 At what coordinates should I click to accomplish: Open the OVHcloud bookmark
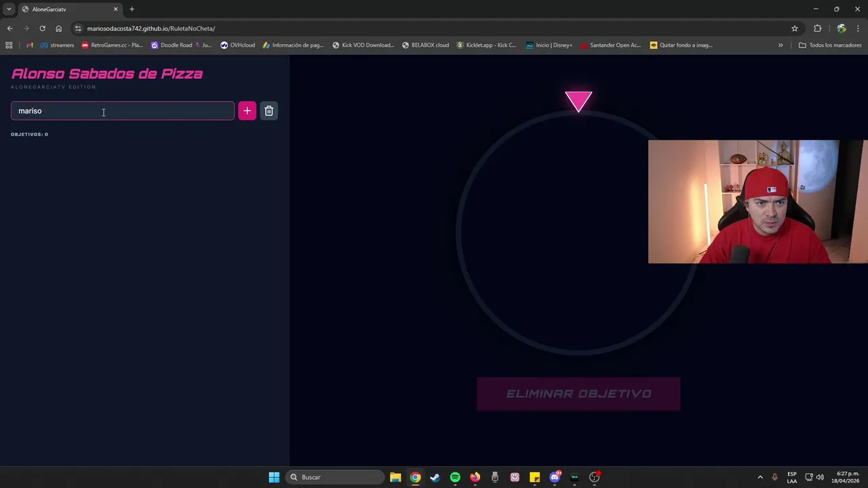(237, 45)
